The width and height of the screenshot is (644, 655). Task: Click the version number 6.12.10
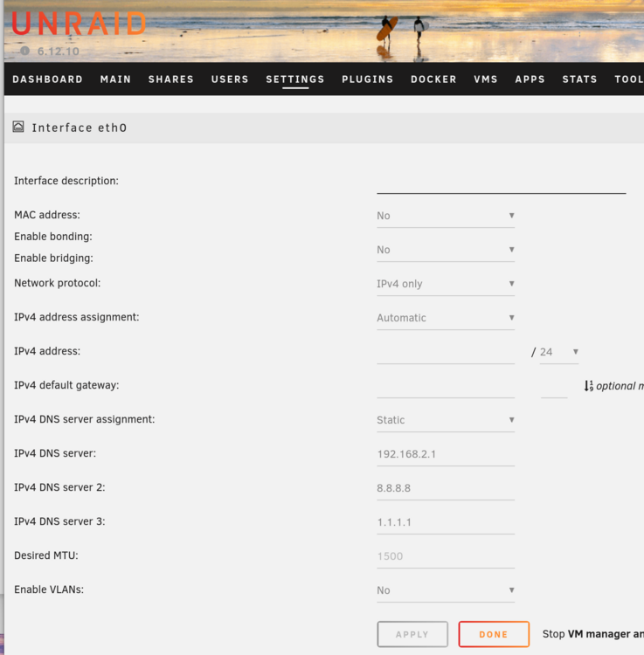[58, 52]
